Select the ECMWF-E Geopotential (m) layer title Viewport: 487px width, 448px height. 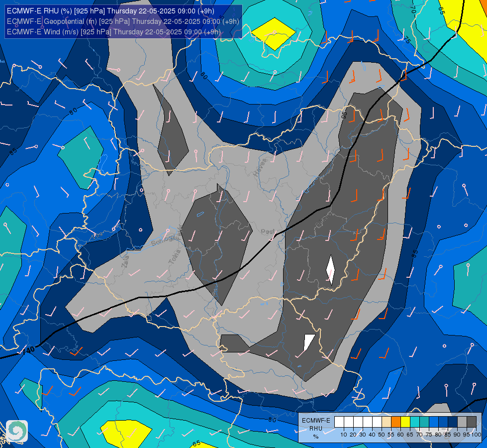pyautogui.click(x=123, y=21)
